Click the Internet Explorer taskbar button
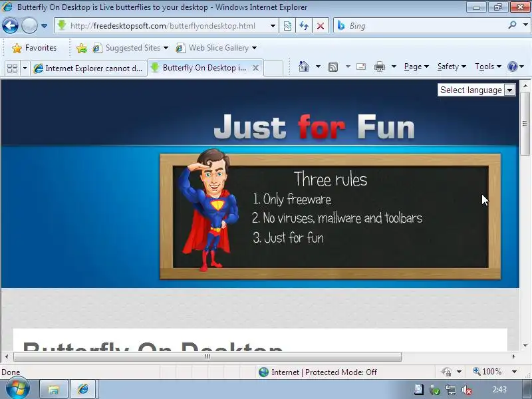The width and height of the screenshot is (532, 399). [83, 389]
